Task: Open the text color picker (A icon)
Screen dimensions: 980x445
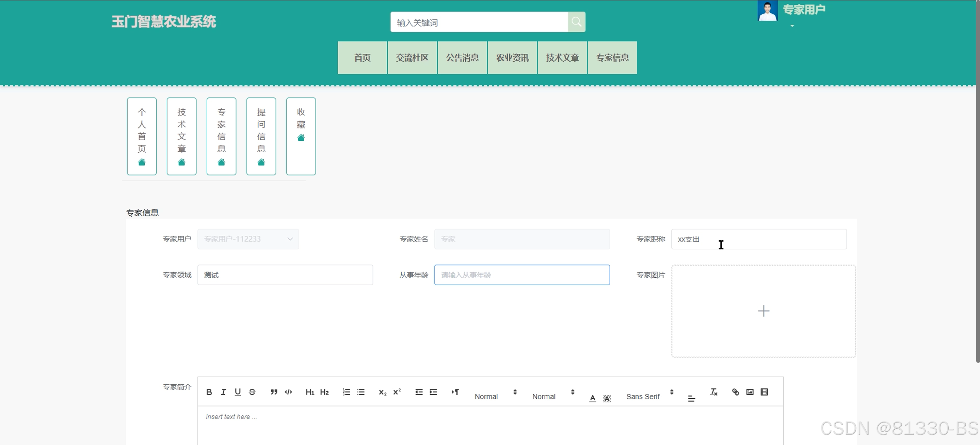Action: click(592, 398)
